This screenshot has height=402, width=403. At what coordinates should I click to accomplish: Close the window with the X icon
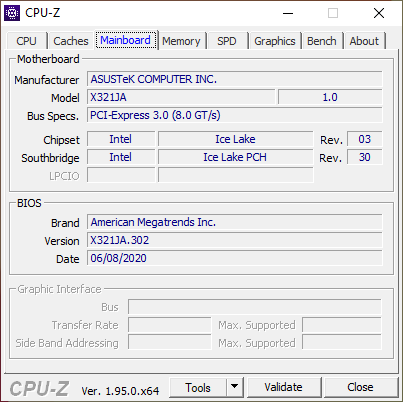tap(379, 13)
